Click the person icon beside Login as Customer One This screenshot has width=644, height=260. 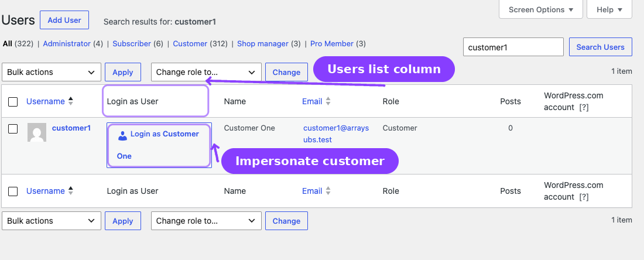[x=122, y=136]
